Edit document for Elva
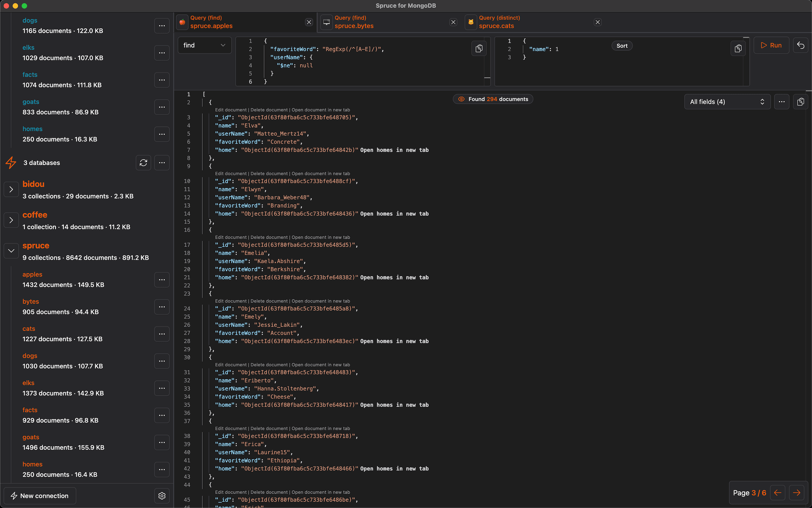The width and height of the screenshot is (812, 508). [x=231, y=110]
